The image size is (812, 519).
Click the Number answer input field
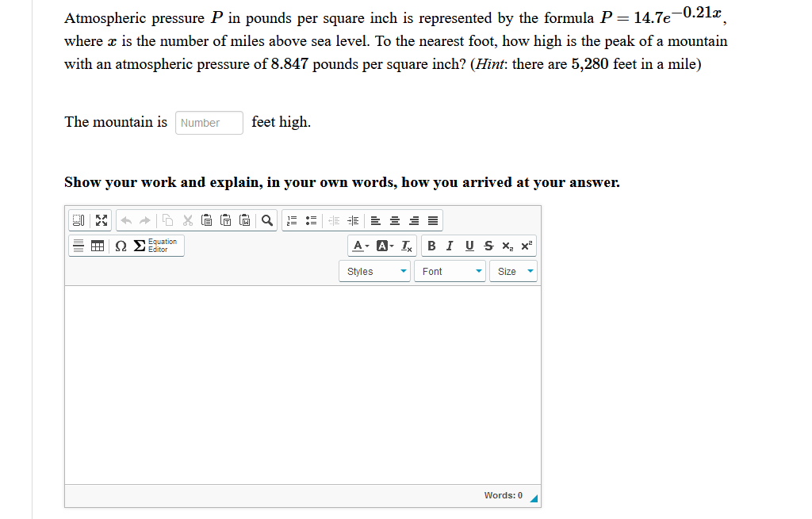pos(209,123)
